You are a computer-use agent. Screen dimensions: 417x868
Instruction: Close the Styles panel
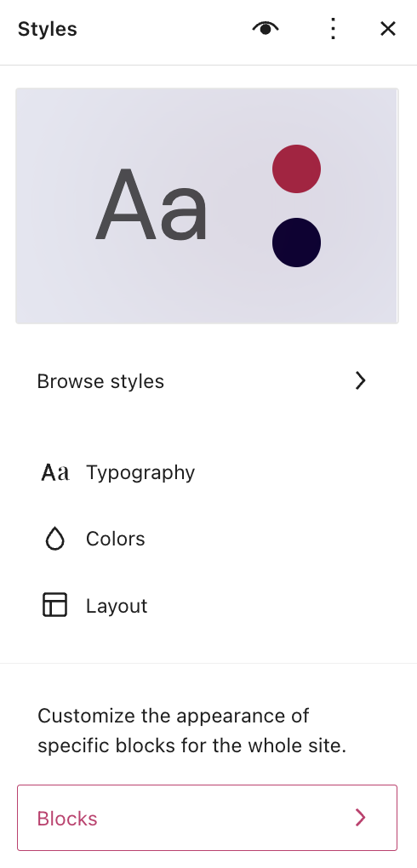click(388, 29)
